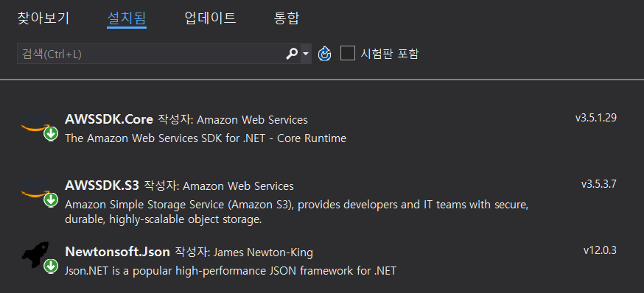Click green installed badge on Newtonsoft.Json
Viewport: 644px width, 293px height.
pyautogui.click(x=51, y=266)
